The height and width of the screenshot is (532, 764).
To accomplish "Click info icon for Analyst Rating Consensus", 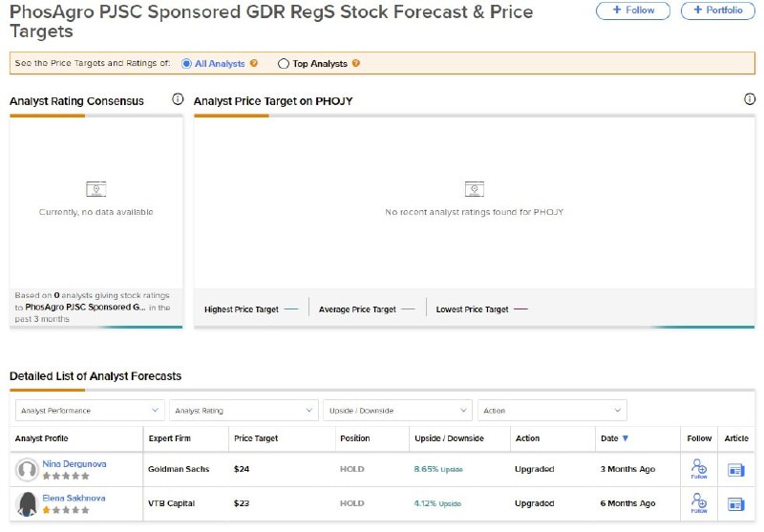I will pos(178,99).
